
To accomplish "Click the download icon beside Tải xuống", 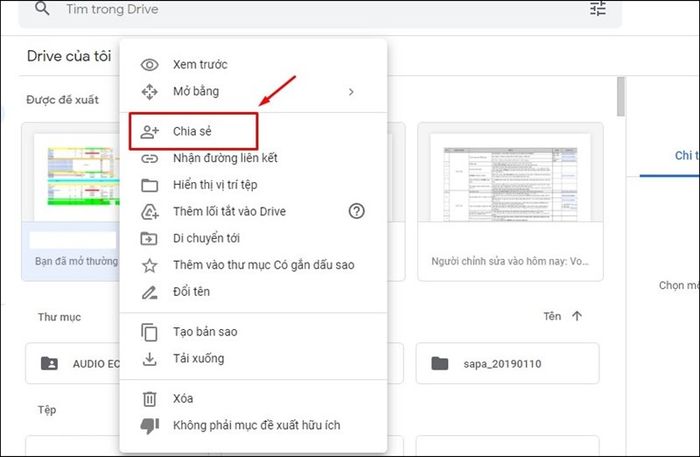I will coord(150,359).
